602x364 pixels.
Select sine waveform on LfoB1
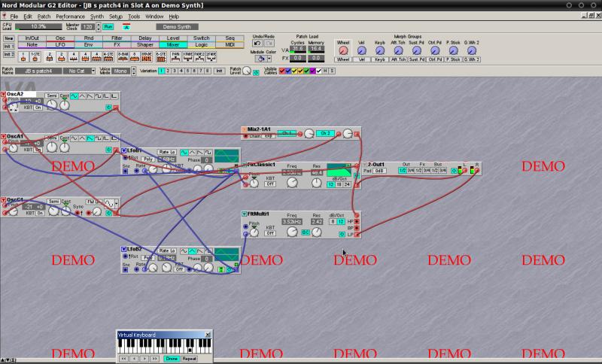point(184,152)
